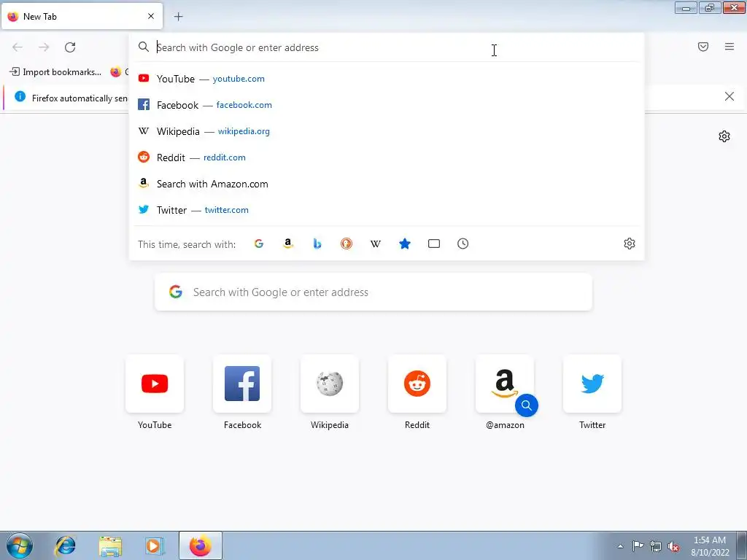Go back with the left arrow
Image resolution: width=747 pixels, height=560 pixels.
click(x=18, y=47)
